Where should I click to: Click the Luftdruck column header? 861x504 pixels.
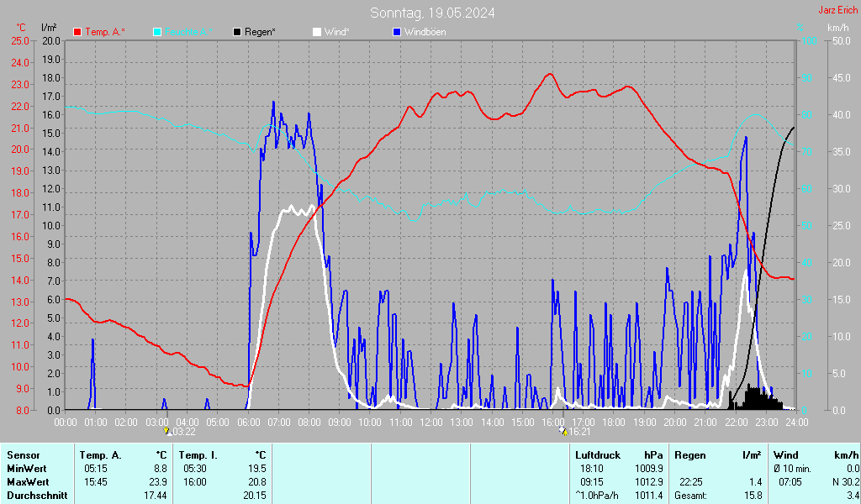598,454
